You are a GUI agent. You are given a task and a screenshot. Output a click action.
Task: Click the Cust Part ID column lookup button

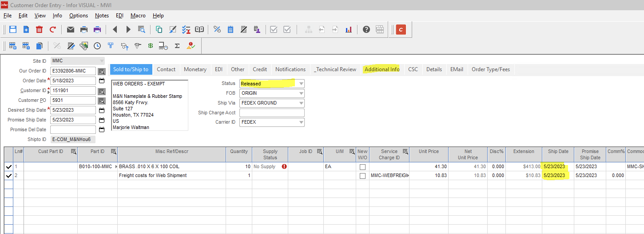point(73,152)
